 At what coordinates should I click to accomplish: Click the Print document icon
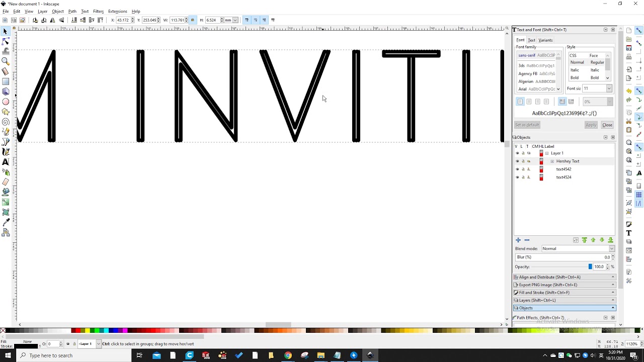(x=629, y=57)
